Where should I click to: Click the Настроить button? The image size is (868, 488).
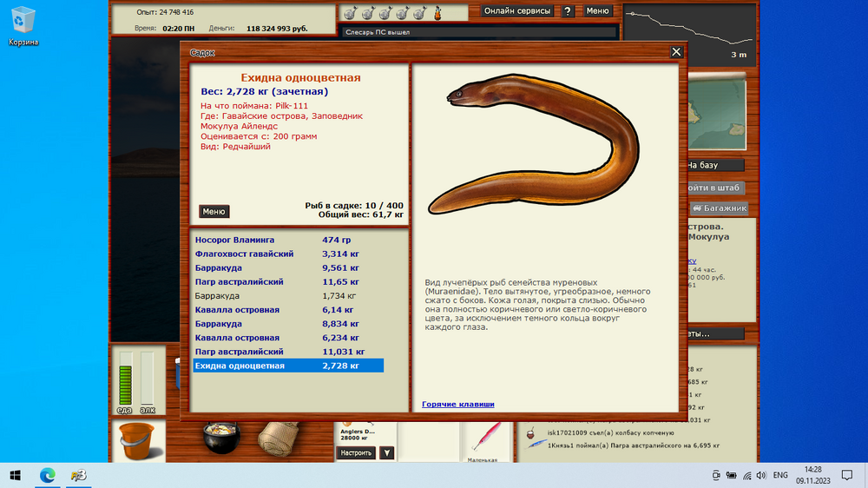point(356,453)
